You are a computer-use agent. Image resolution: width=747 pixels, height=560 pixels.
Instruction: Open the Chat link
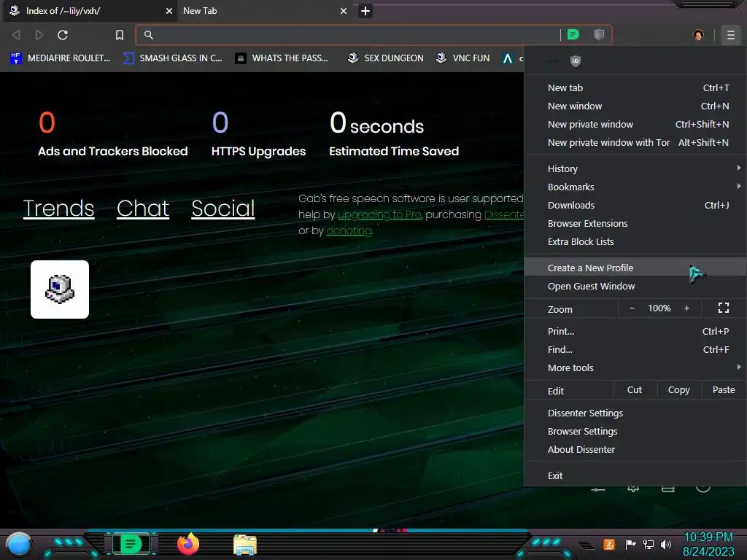(143, 209)
